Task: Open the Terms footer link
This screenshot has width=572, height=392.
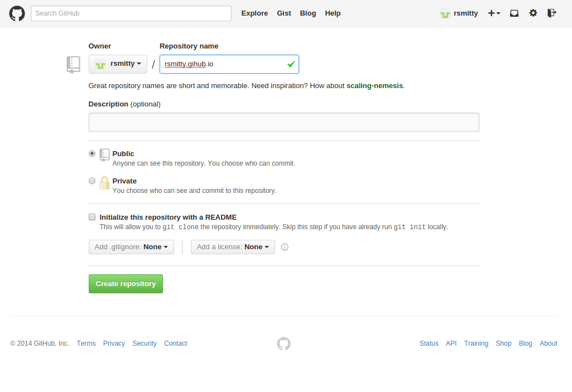Action: (86, 343)
